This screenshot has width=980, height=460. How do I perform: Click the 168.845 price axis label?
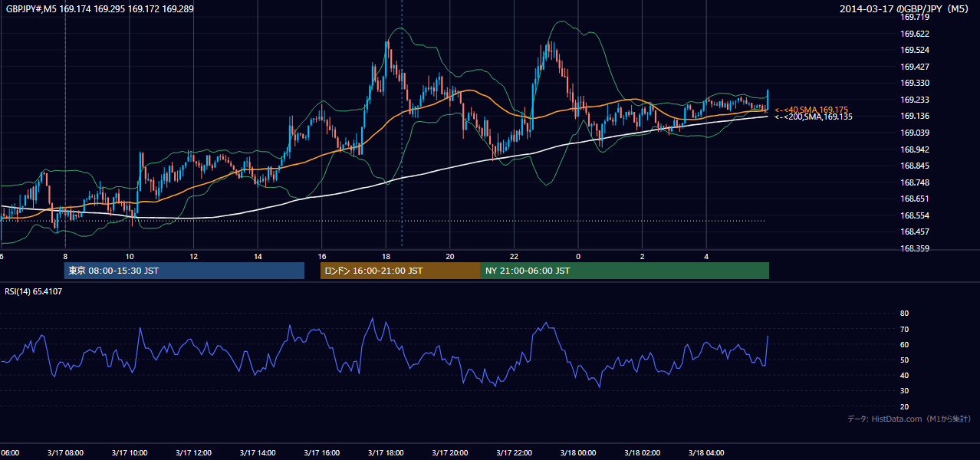(x=914, y=166)
